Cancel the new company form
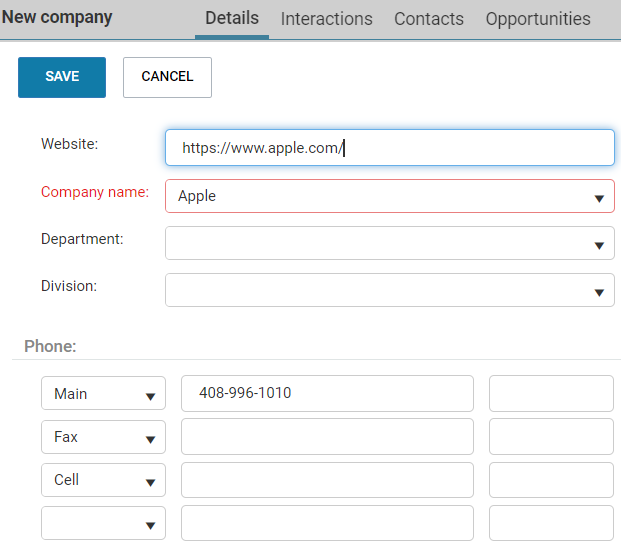This screenshot has height=558, width=621. [167, 77]
